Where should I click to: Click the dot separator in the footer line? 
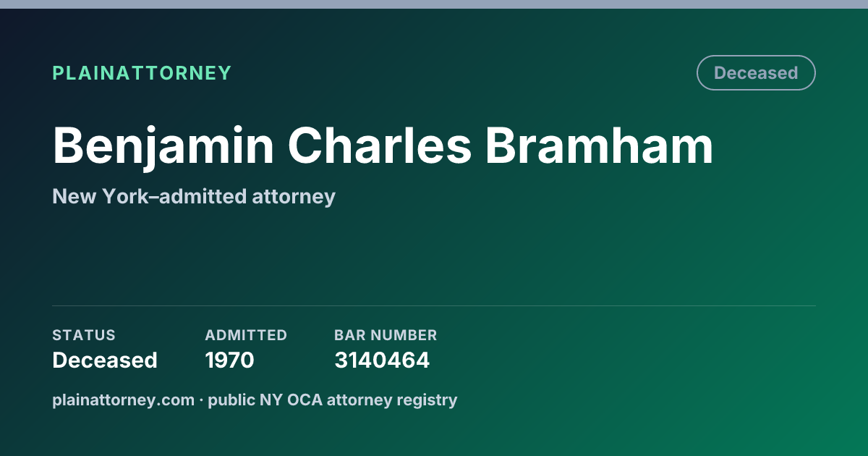tap(201, 400)
